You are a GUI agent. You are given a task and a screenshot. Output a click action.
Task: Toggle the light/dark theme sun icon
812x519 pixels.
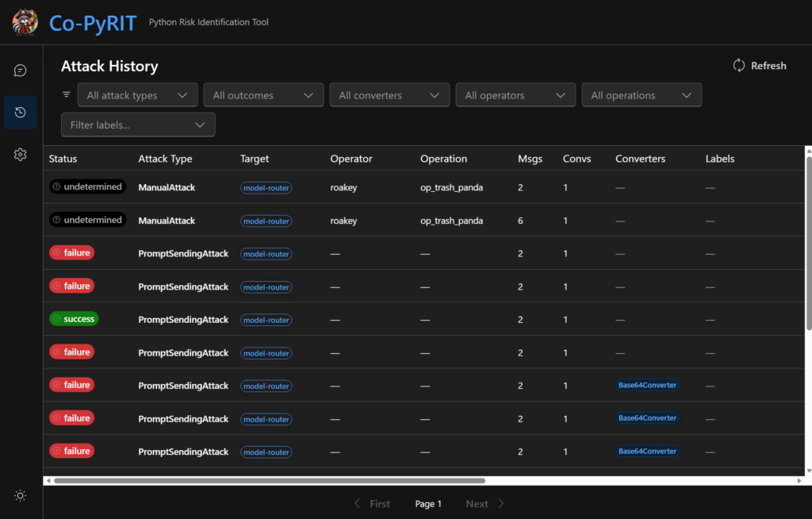(x=20, y=496)
